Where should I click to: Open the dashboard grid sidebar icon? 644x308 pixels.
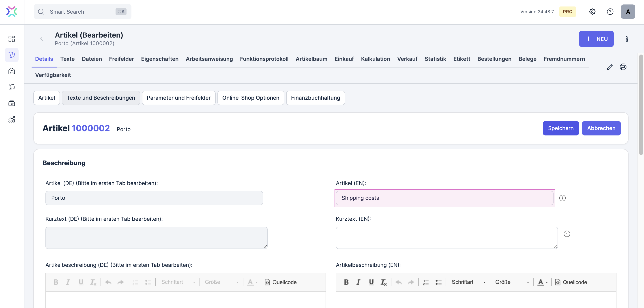click(x=12, y=39)
